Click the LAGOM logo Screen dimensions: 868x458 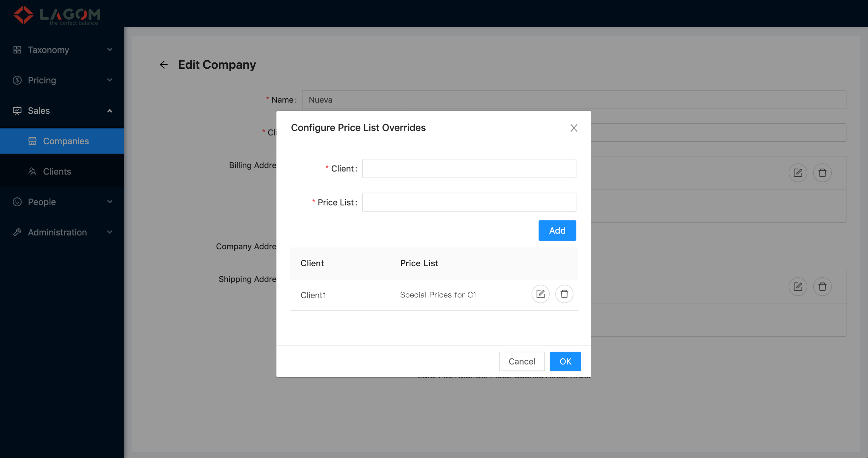click(x=57, y=15)
